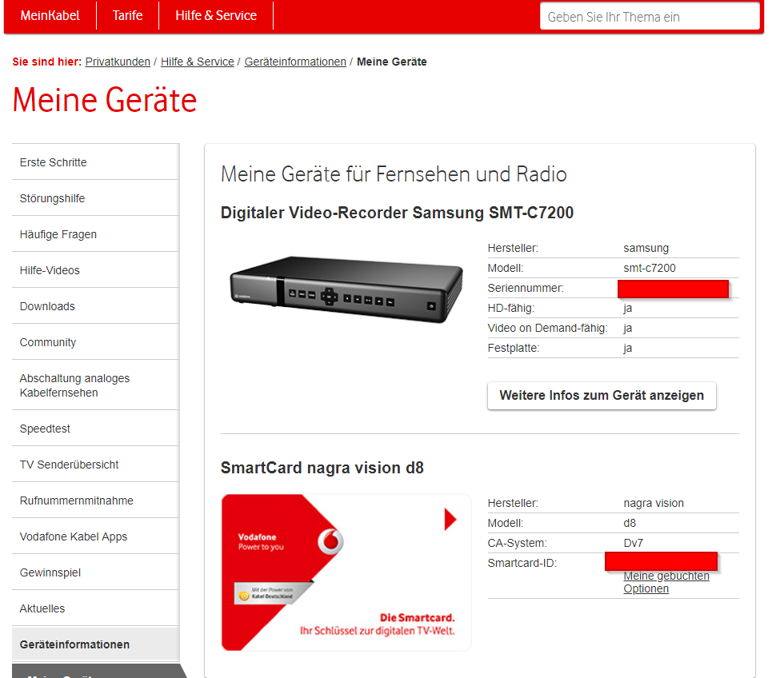Open Meine gebuchten Optionen link

pyautogui.click(x=666, y=581)
